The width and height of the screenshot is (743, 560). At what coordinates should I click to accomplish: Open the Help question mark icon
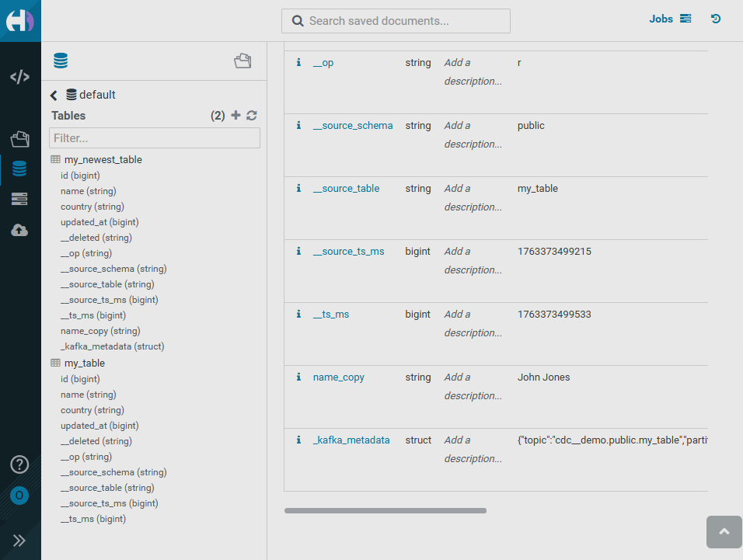(19, 464)
